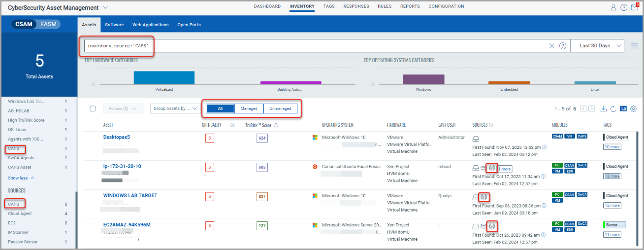Viewport: 644px width, 250px height.
Task: Click the TruRisk Score info icon
Action: click(276, 125)
